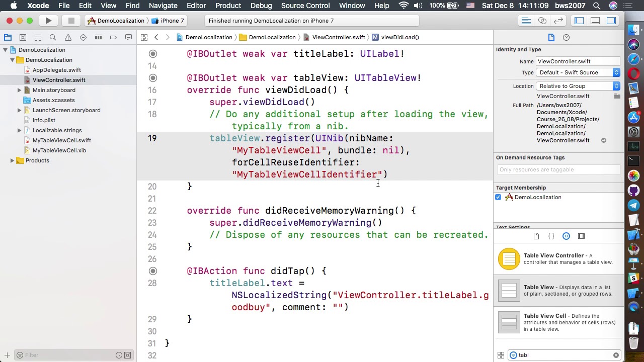Viewport: 644px width, 362px height.
Task: Toggle DemoLocalization target membership checkbox
Action: coord(498,197)
